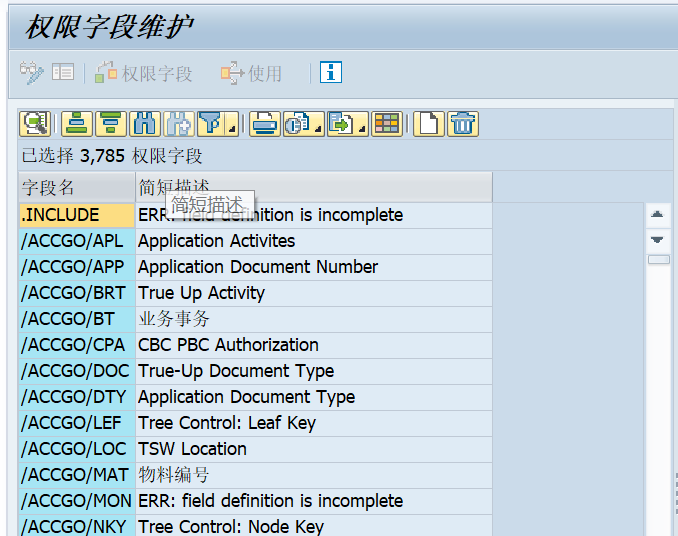Click the vertical scrollbar thumb
This screenshot has height=536, width=678.
[x=659, y=259]
